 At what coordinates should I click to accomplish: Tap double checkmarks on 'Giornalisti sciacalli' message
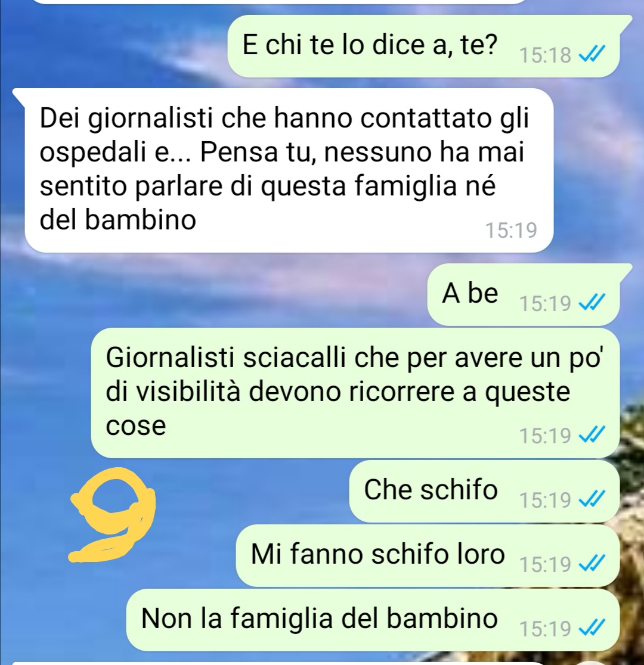[x=592, y=435]
